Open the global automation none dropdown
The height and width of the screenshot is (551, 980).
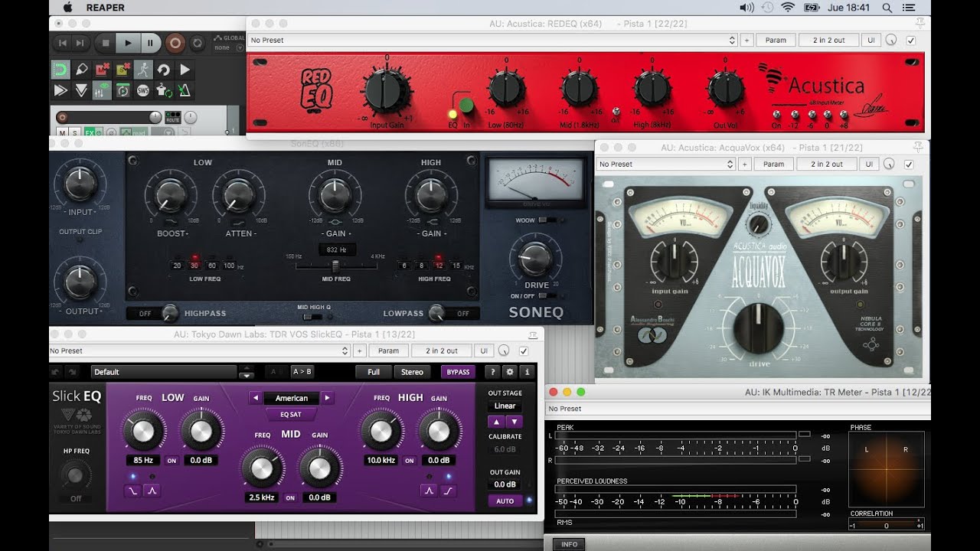pyautogui.click(x=229, y=47)
